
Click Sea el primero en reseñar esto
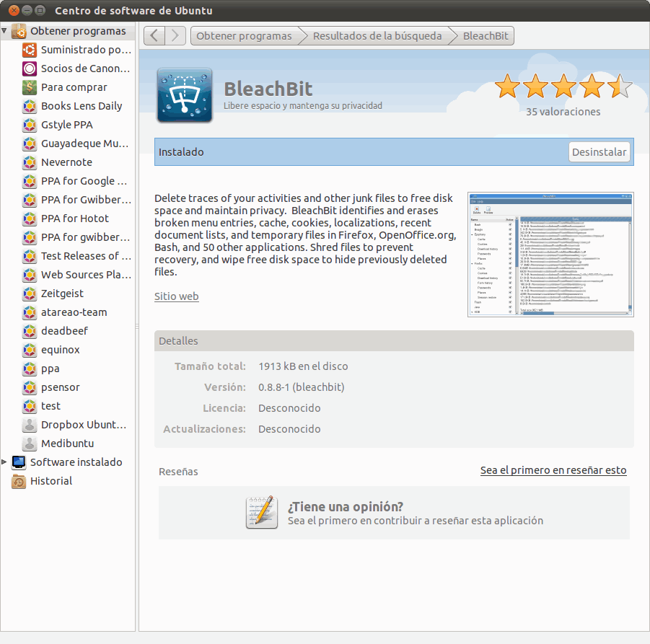point(553,470)
